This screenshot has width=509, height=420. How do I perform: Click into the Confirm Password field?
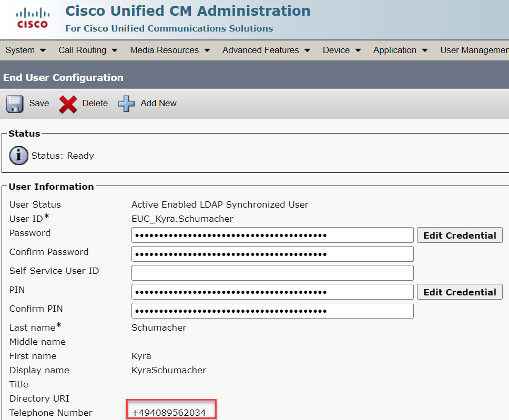click(x=272, y=254)
